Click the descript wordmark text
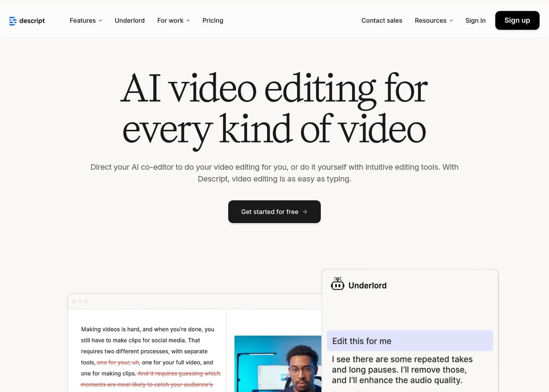Viewport: 549px width, 392px height. point(32,21)
